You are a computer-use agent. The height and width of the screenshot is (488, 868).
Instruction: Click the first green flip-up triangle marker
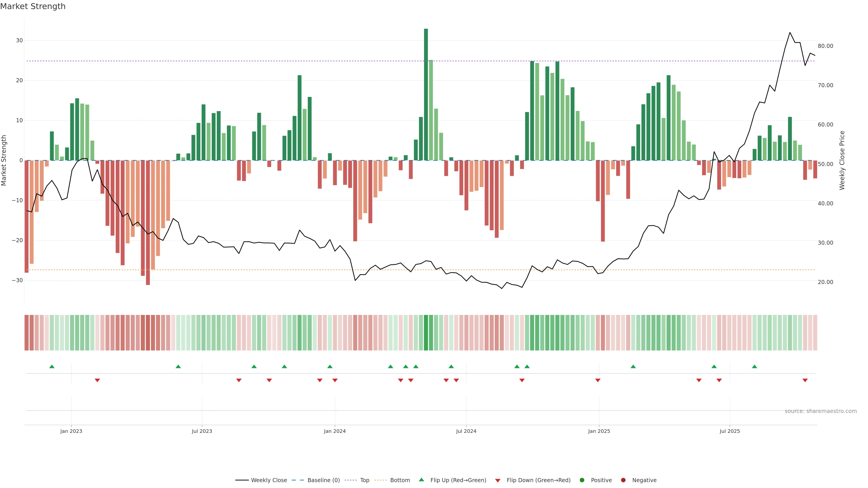[x=52, y=366]
